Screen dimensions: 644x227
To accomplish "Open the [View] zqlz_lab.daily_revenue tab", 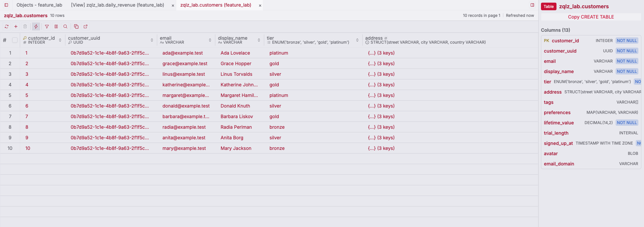I will [118, 5].
